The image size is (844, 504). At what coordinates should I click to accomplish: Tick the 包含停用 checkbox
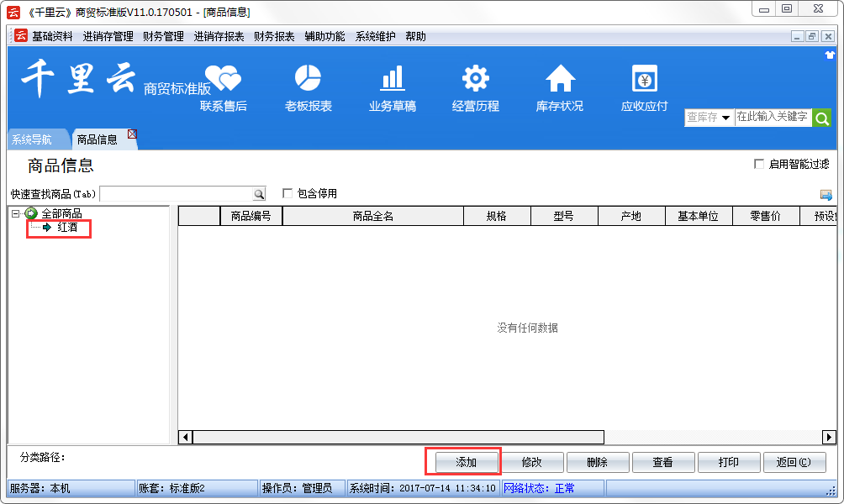tap(287, 193)
